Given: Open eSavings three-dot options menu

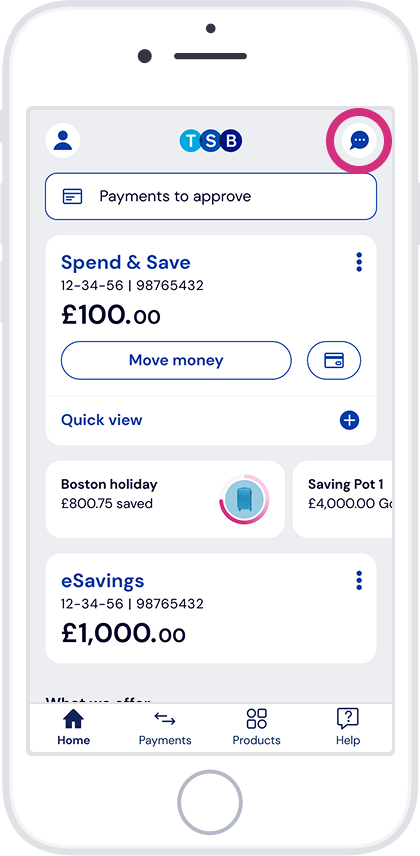Looking at the screenshot, I should pyautogui.click(x=359, y=580).
